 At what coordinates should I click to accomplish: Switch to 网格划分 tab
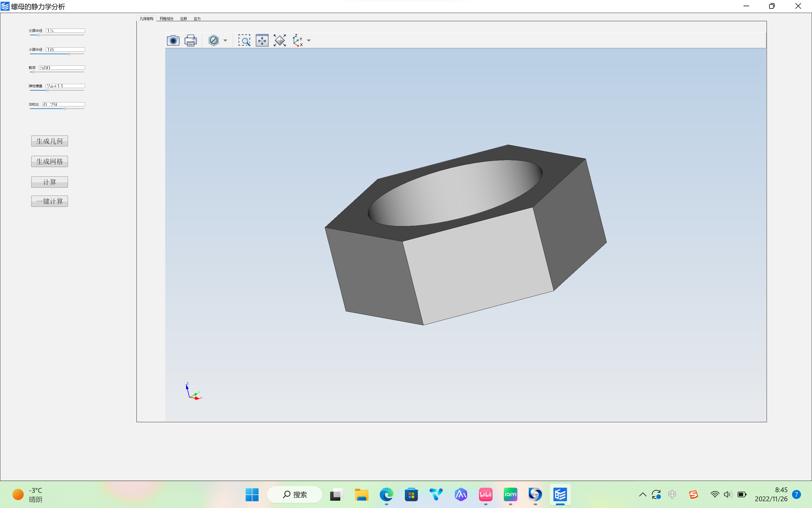pyautogui.click(x=166, y=18)
